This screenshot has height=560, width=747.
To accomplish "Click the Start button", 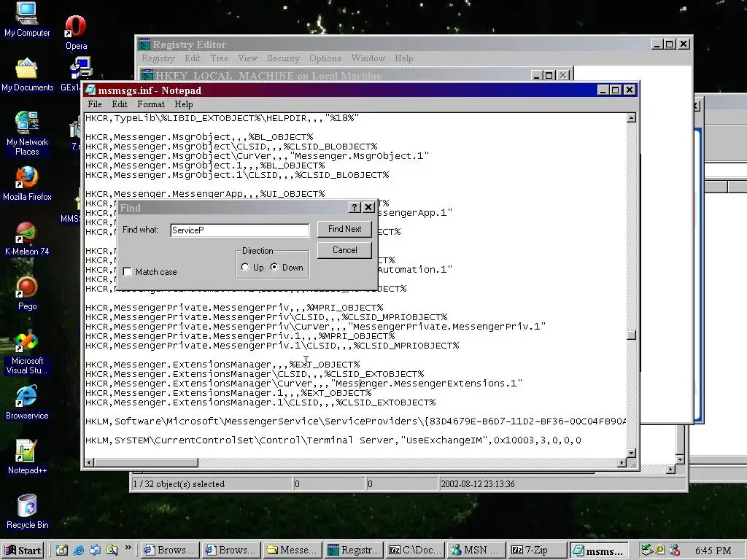I will coord(23,550).
